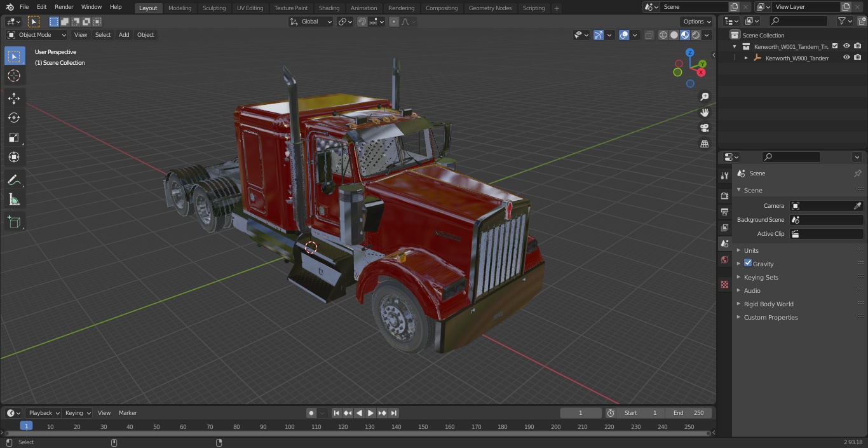Open the Keying dropdown

(x=78, y=413)
